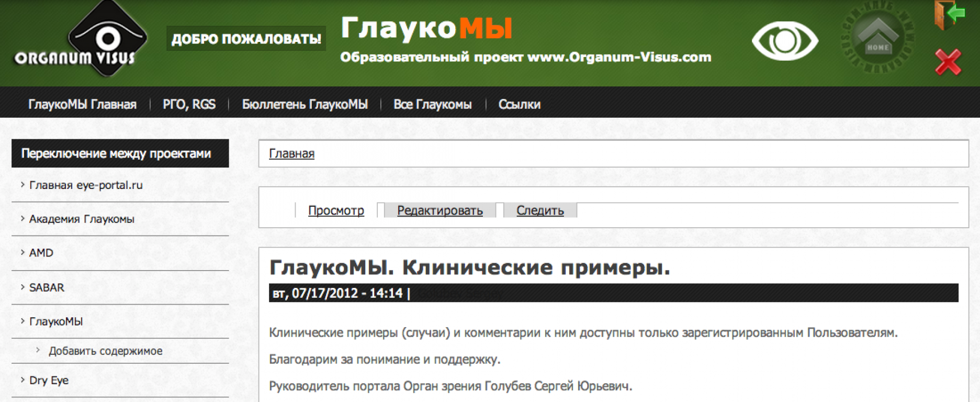Open the РГО, RGS menu item
980x402 pixels.
(x=189, y=104)
